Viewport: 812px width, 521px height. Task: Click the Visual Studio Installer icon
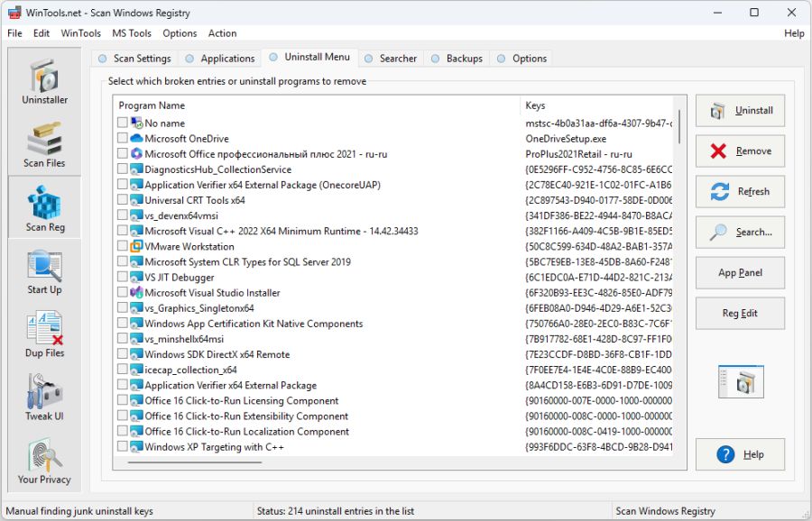136,292
